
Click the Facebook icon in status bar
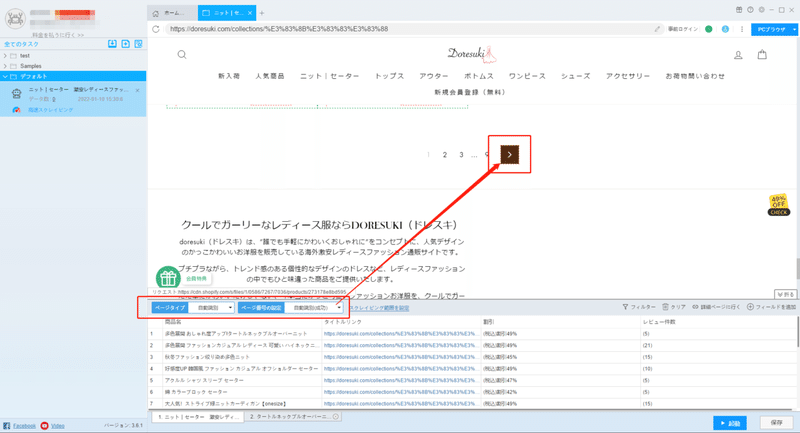click(x=7, y=425)
